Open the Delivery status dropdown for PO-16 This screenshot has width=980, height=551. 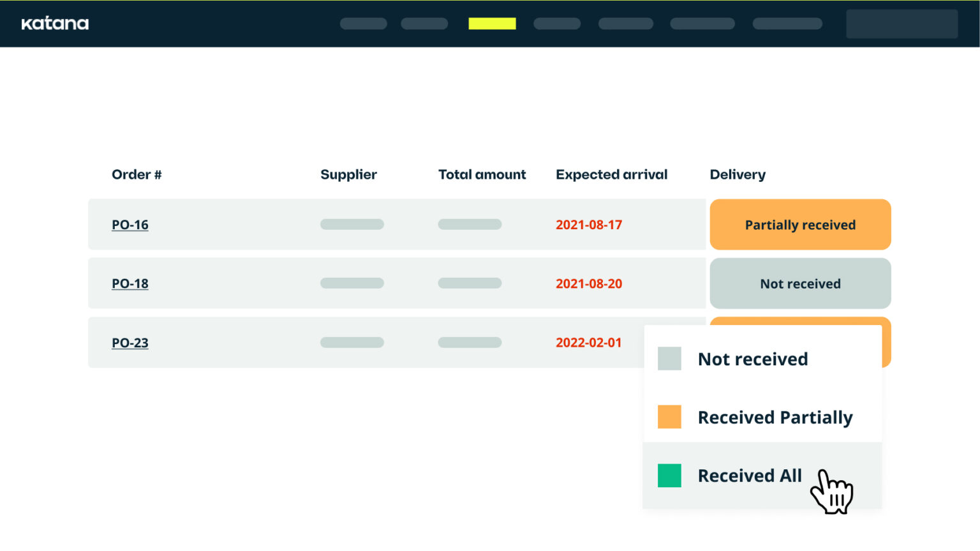(800, 224)
